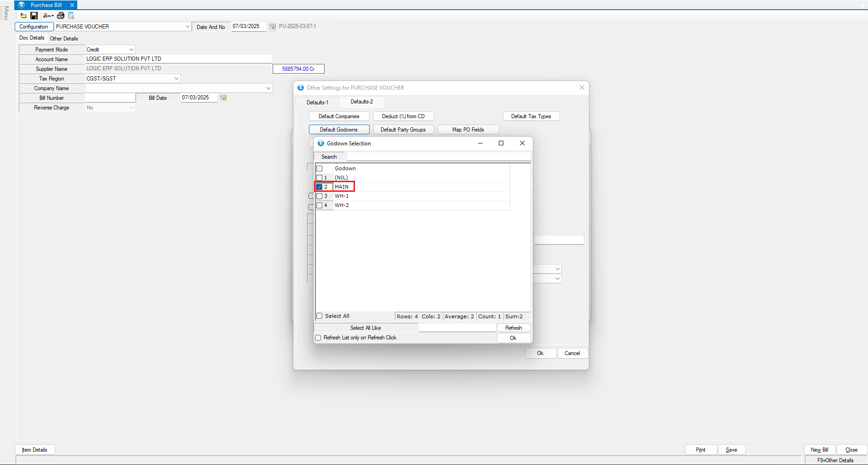
Task: Switch to the Defaults-1 tab
Action: pyautogui.click(x=317, y=102)
